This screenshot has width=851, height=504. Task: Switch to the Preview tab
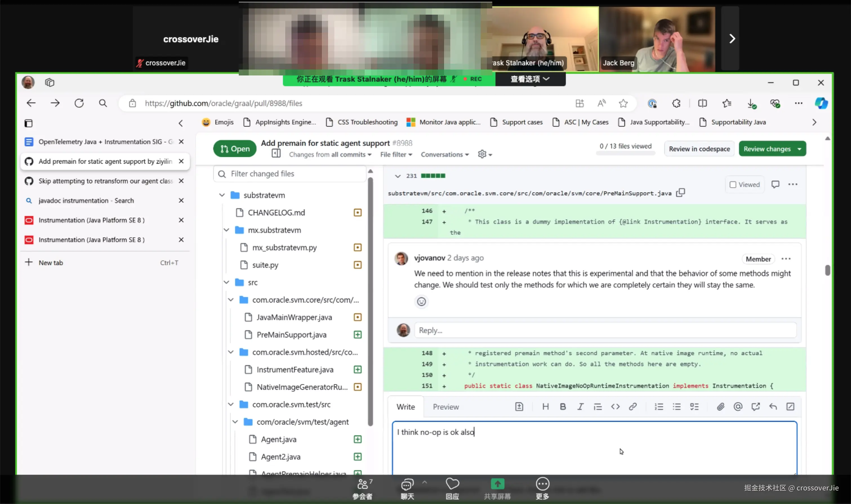click(445, 407)
